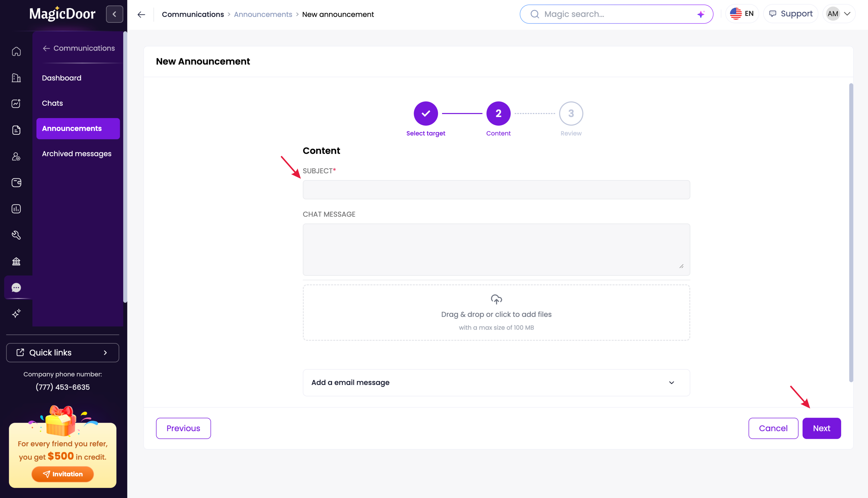Click the wallet icon in sidebar

[16, 183]
